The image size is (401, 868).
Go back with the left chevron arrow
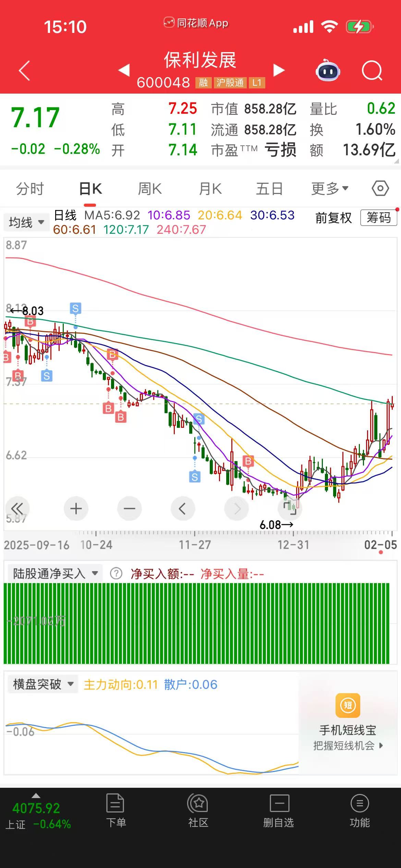pos(24,71)
